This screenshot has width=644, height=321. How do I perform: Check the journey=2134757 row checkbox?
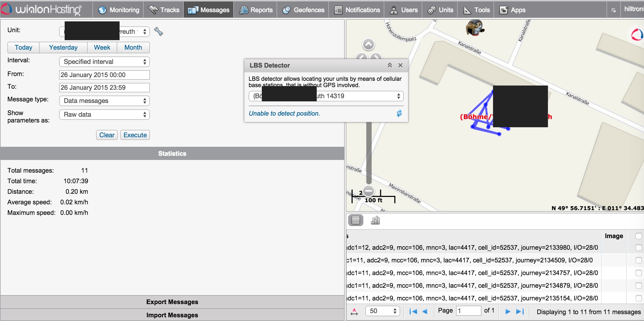(638, 273)
